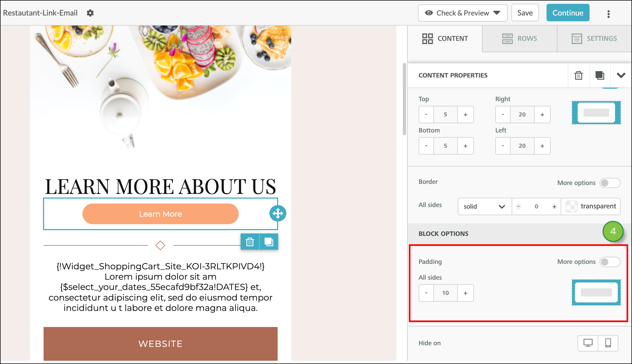Duplicate the content block using copy icon
The width and height of the screenshot is (632, 364).
click(x=600, y=75)
